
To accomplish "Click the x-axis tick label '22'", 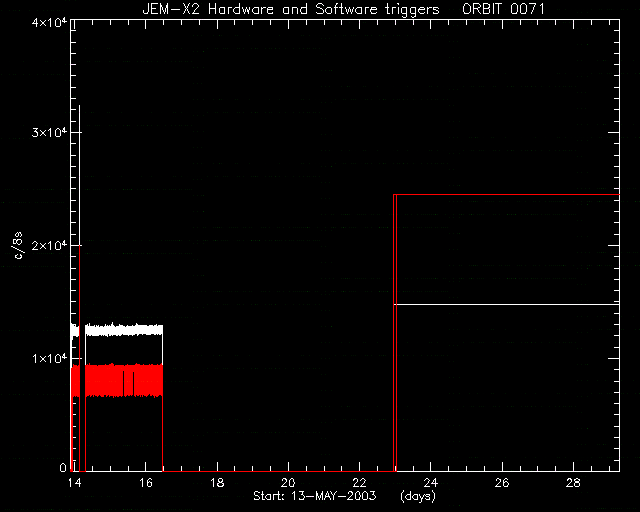I will coord(359,483).
